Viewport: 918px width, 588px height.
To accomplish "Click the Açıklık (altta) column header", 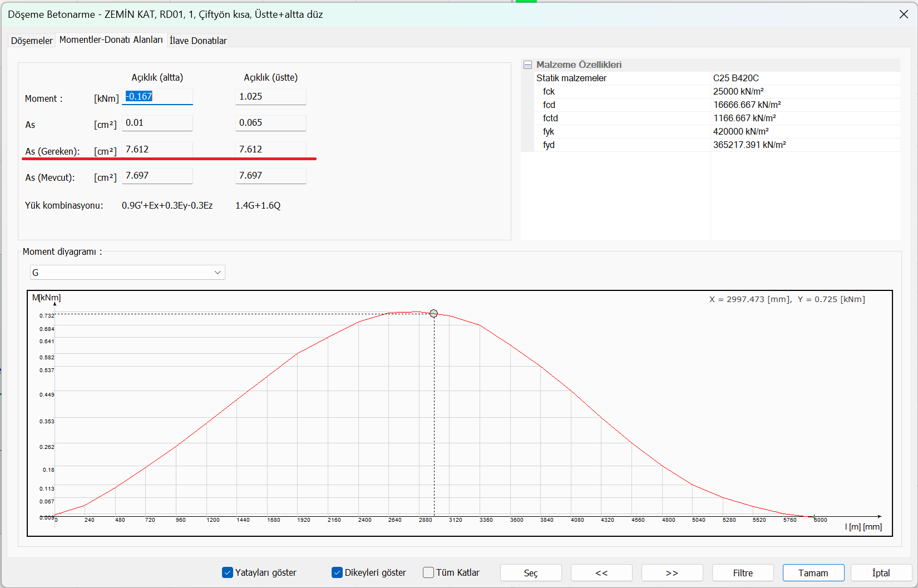I will (157, 77).
